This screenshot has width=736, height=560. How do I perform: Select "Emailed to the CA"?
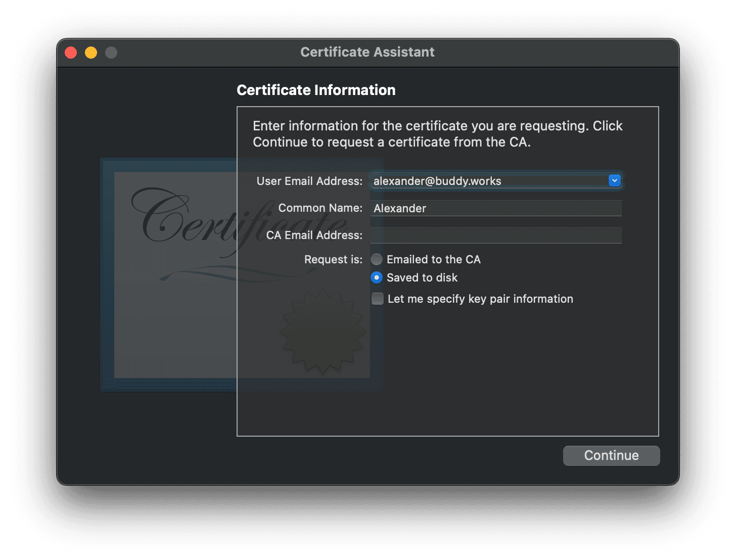pos(377,259)
